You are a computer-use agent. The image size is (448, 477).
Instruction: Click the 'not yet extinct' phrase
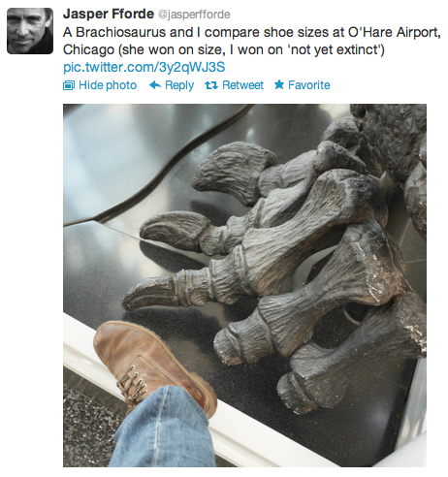[337, 49]
